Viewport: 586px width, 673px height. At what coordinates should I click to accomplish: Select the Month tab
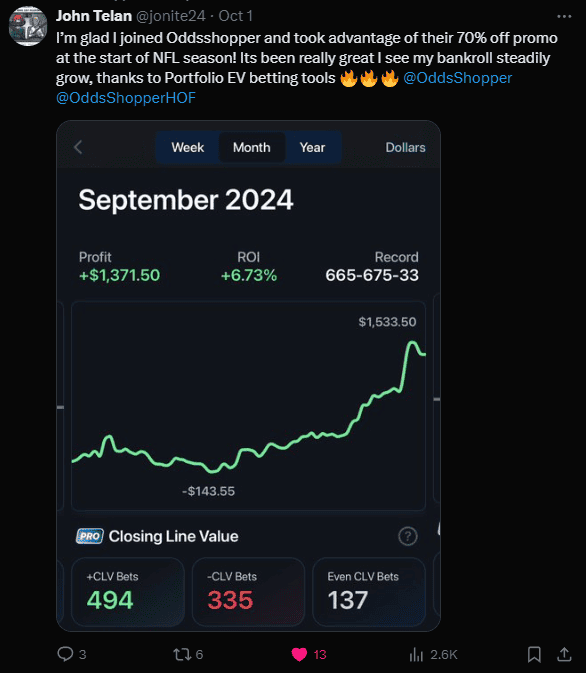252,147
